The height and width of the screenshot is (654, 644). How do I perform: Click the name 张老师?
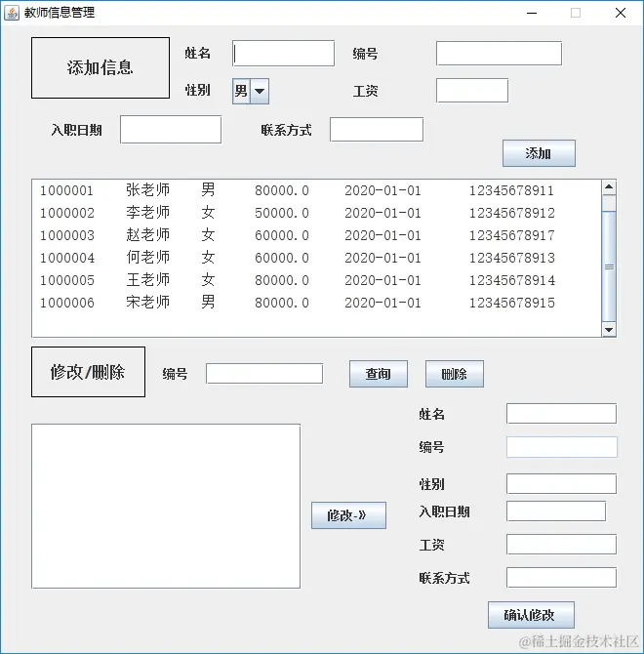[148, 190]
